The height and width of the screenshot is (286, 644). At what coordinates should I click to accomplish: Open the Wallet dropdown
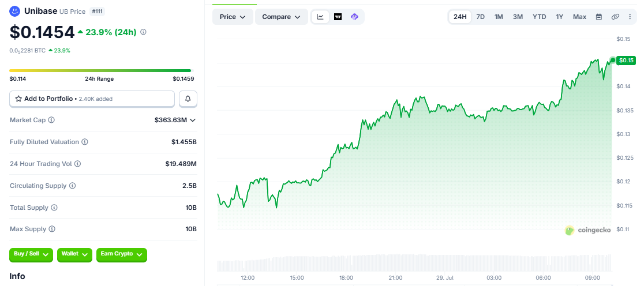(x=74, y=254)
